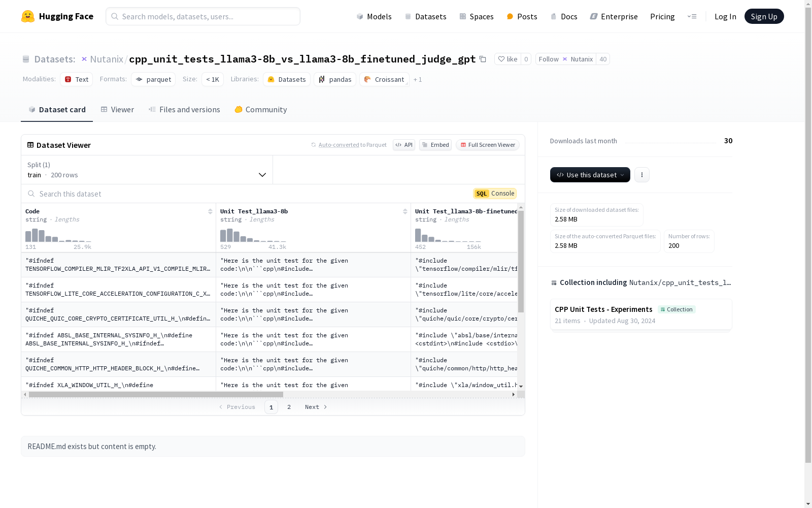Click the API button
The width and height of the screenshot is (812, 508).
(x=404, y=145)
